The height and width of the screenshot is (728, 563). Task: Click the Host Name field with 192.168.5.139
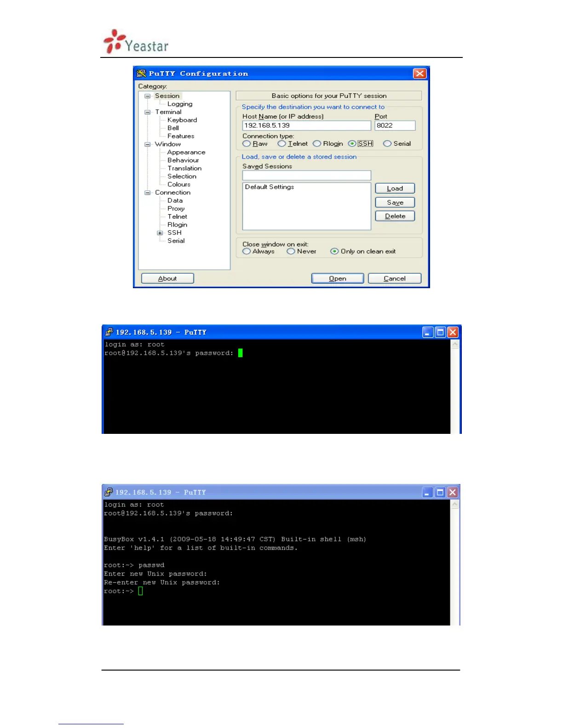click(x=306, y=125)
